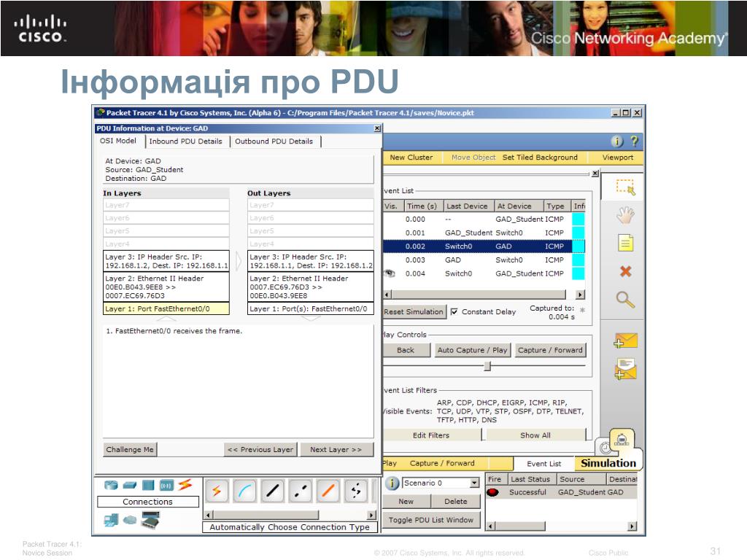
Task: Go to Next Layer
Action: click(x=336, y=449)
